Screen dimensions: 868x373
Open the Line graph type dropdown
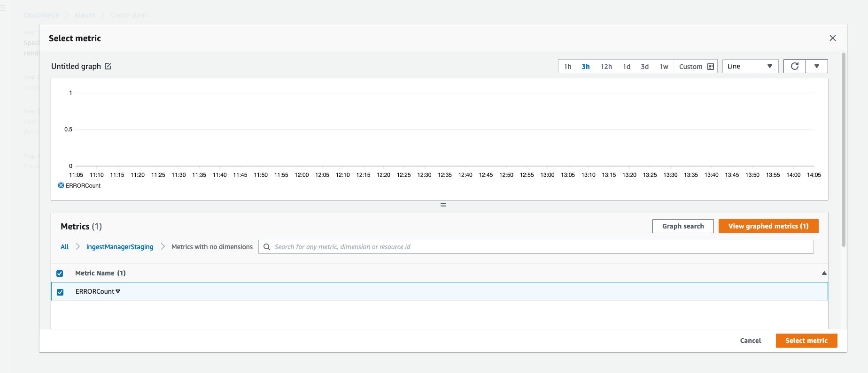[750, 66]
